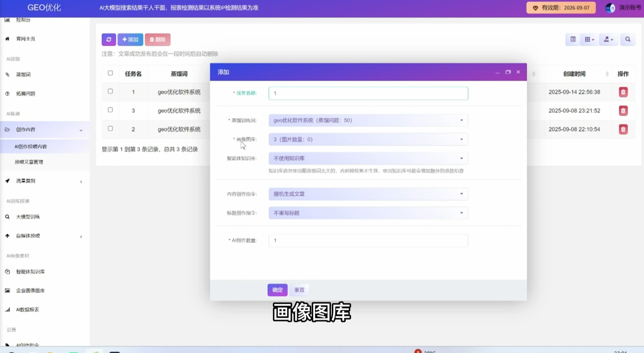Click the refresh icon above the task table
This screenshot has height=353, width=644.
tap(109, 40)
